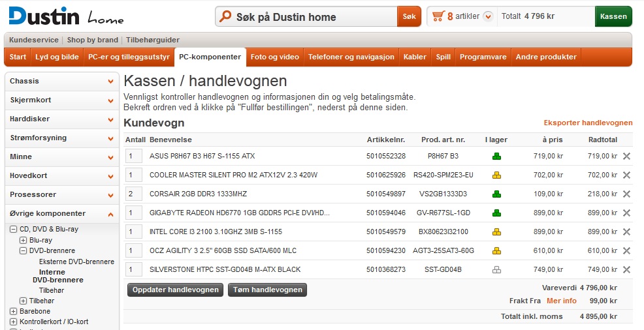Click the magnifier icon in search box

(225, 16)
